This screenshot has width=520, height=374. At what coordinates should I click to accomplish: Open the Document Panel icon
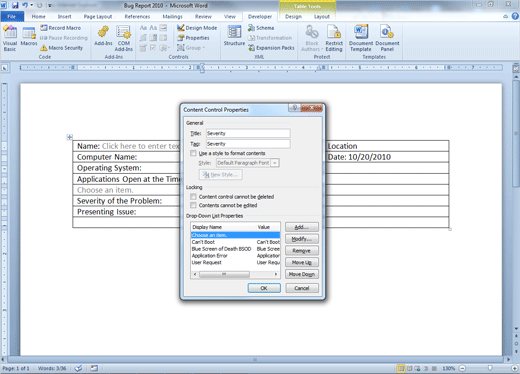coord(387,32)
